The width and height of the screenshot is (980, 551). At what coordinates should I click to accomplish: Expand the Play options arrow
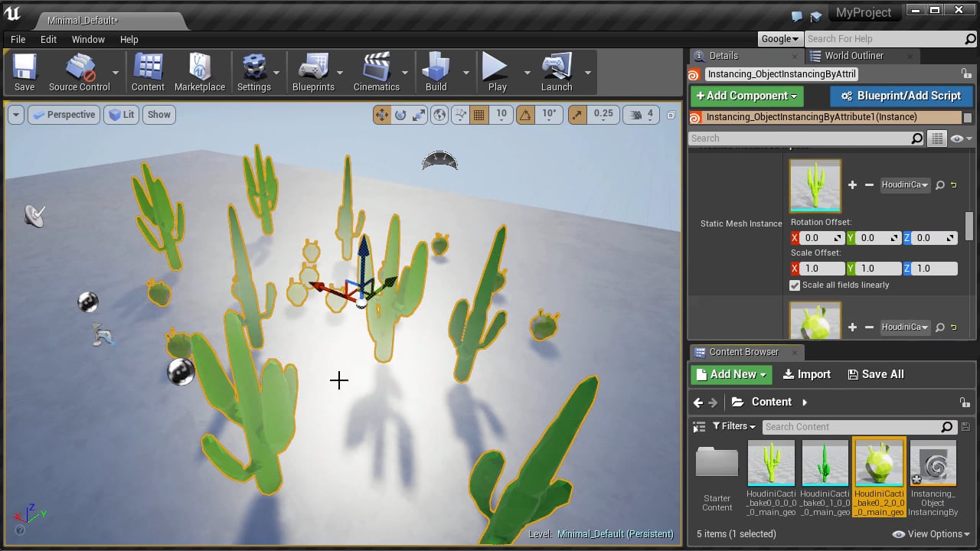[527, 73]
